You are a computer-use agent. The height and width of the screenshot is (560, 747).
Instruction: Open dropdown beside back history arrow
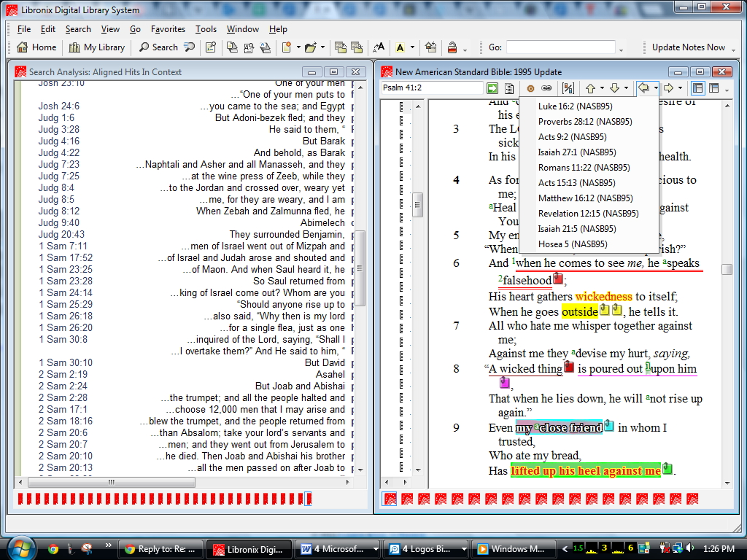click(656, 88)
